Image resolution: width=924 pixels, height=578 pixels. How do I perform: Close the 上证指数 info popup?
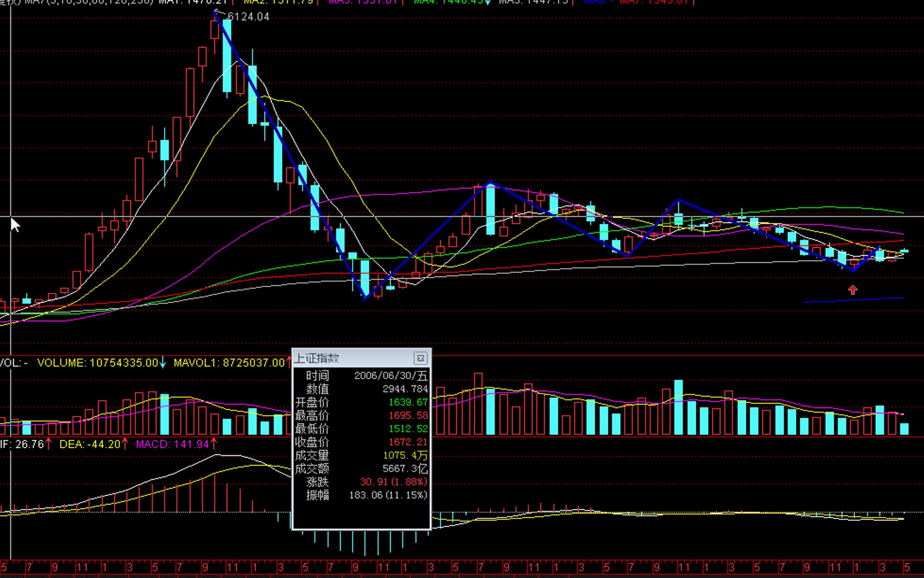coord(420,358)
